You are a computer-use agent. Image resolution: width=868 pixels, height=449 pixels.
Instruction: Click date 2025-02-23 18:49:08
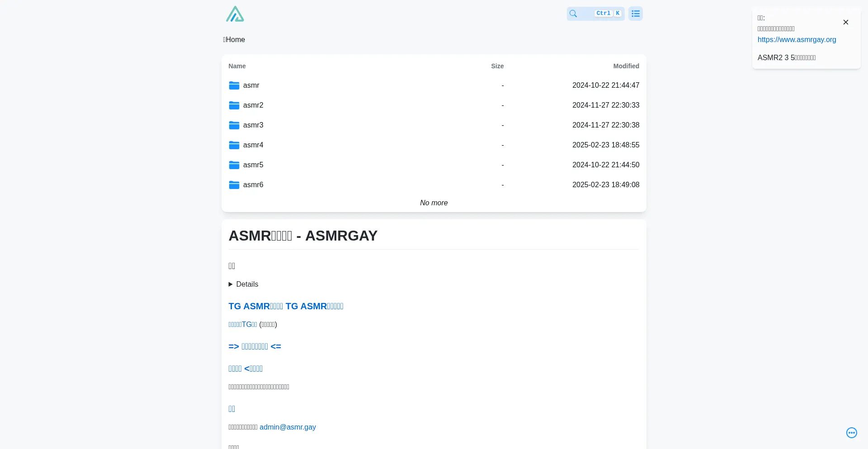[606, 185]
